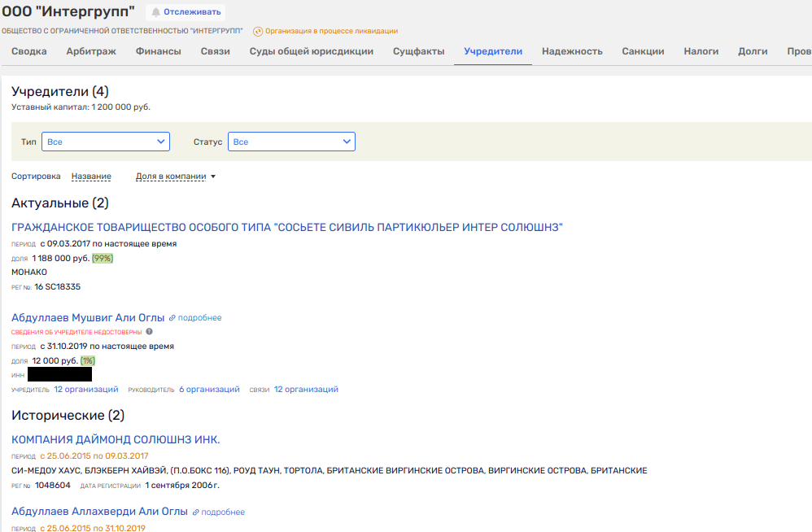Screen dimensions: 812x532
Task: Click the liquidation status icon
Action: click(x=257, y=31)
